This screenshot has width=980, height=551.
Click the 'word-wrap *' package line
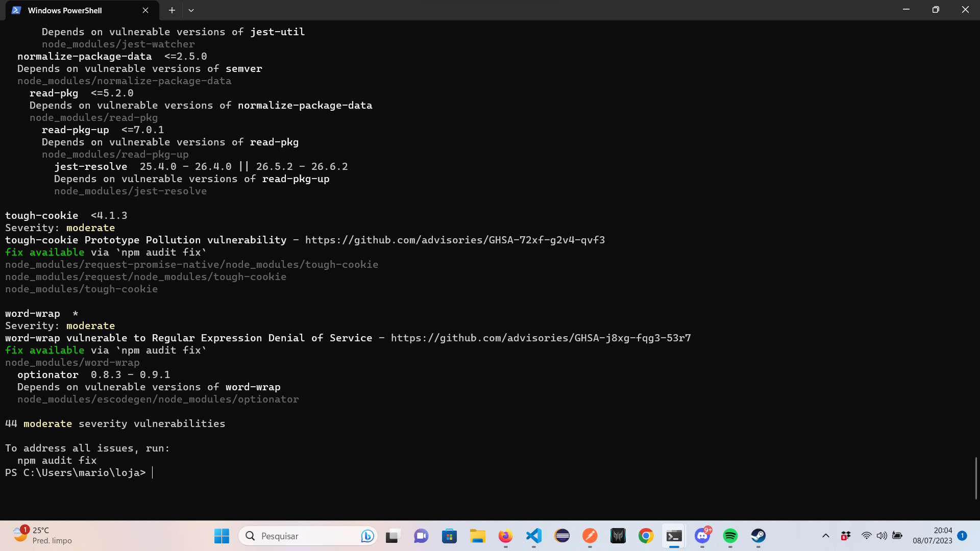pos(42,314)
